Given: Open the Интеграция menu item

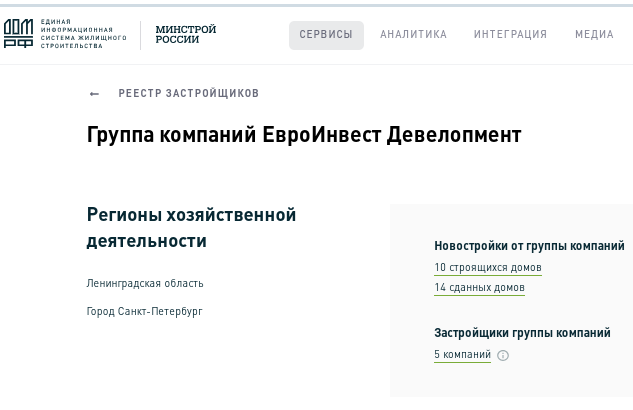Looking at the screenshot, I should pyautogui.click(x=510, y=35).
